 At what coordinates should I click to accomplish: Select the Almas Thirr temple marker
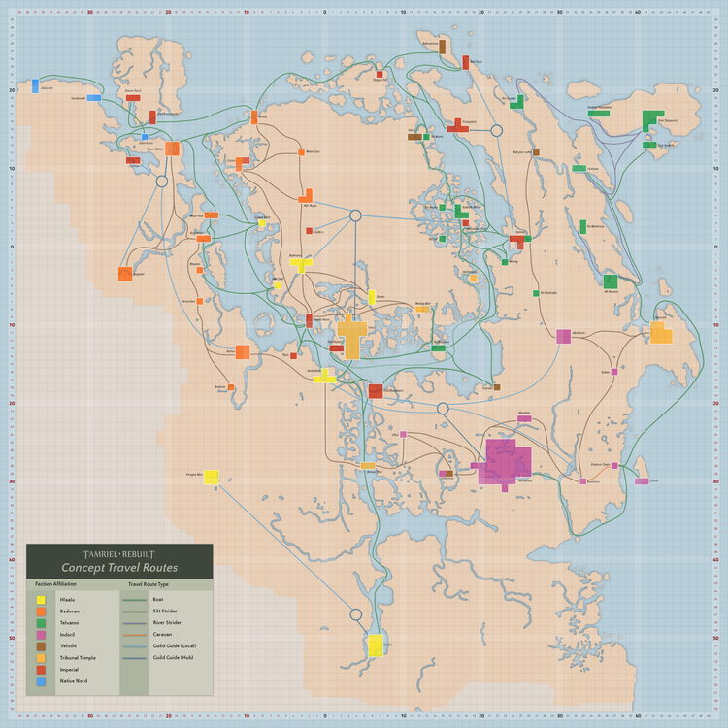tap(368, 466)
